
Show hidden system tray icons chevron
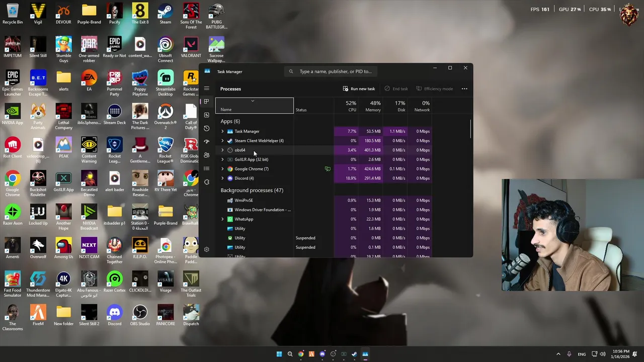[558, 354]
